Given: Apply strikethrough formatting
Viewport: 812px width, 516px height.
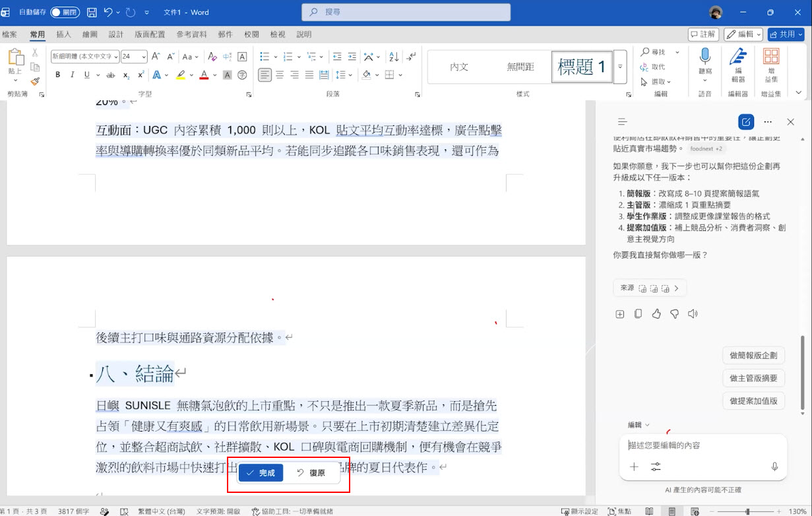Looking at the screenshot, I should coord(111,75).
